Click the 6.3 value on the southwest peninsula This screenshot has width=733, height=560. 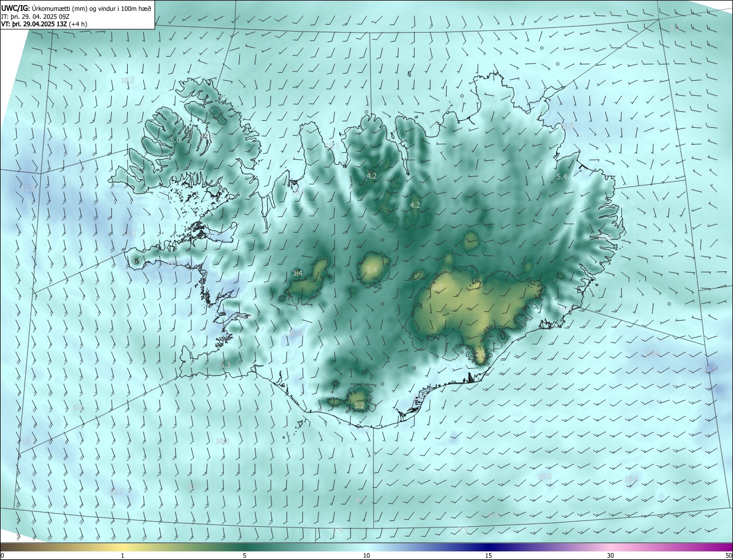tap(225, 365)
